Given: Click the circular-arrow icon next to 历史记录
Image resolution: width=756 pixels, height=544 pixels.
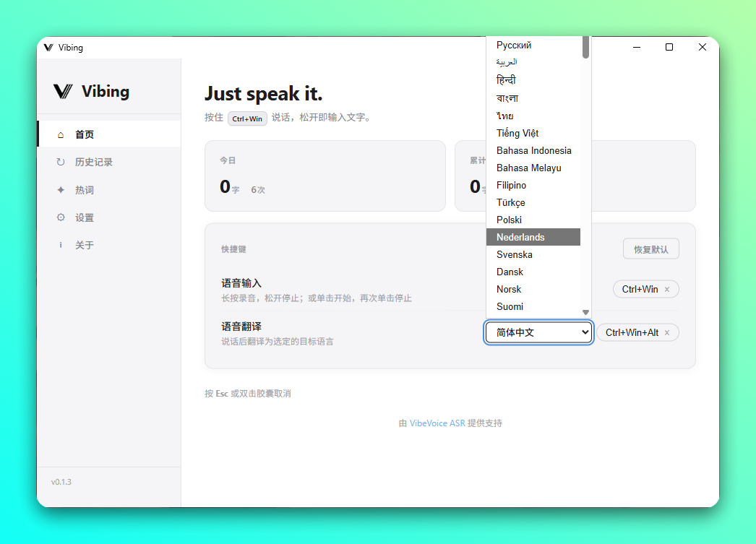Looking at the screenshot, I should pyautogui.click(x=61, y=162).
